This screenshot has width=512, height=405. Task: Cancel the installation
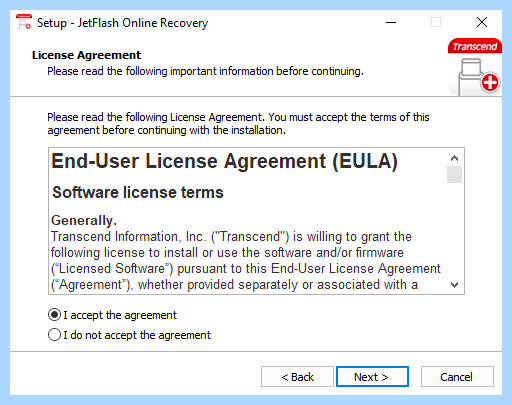[457, 377]
